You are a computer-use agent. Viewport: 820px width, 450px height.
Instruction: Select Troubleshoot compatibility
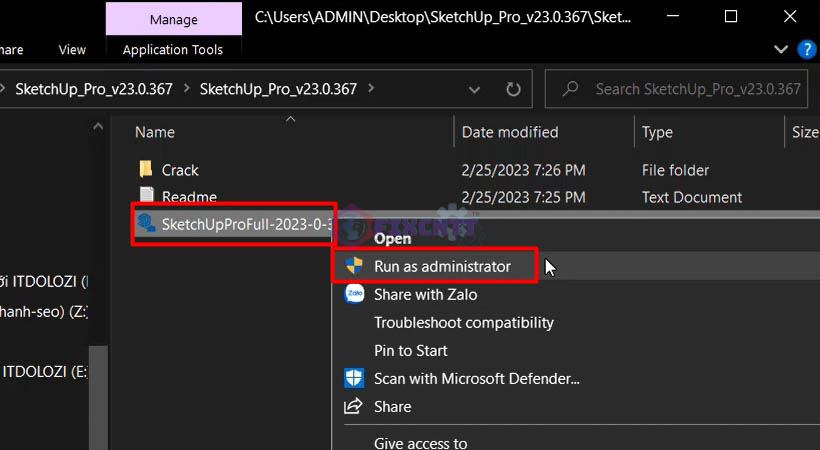coord(463,322)
